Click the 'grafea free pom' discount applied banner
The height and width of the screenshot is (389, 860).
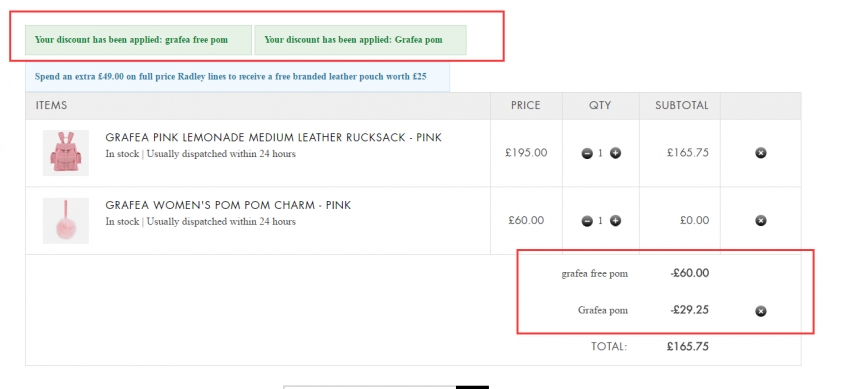click(x=138, y=40)
